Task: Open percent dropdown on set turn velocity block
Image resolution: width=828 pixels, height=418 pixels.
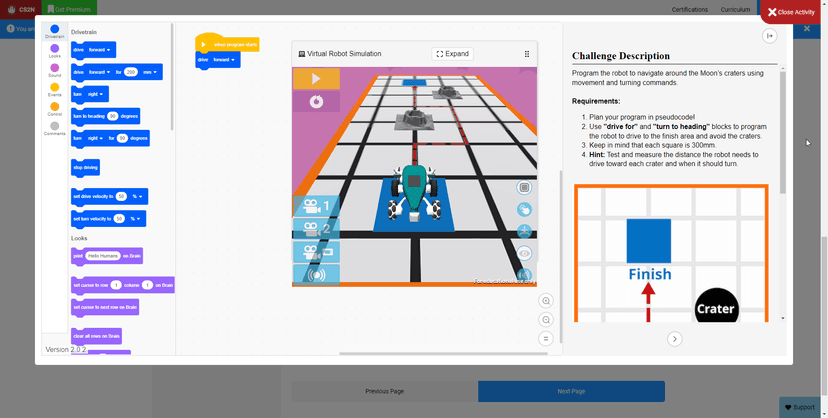Action: pyautogui.click(x=136, y=218)
